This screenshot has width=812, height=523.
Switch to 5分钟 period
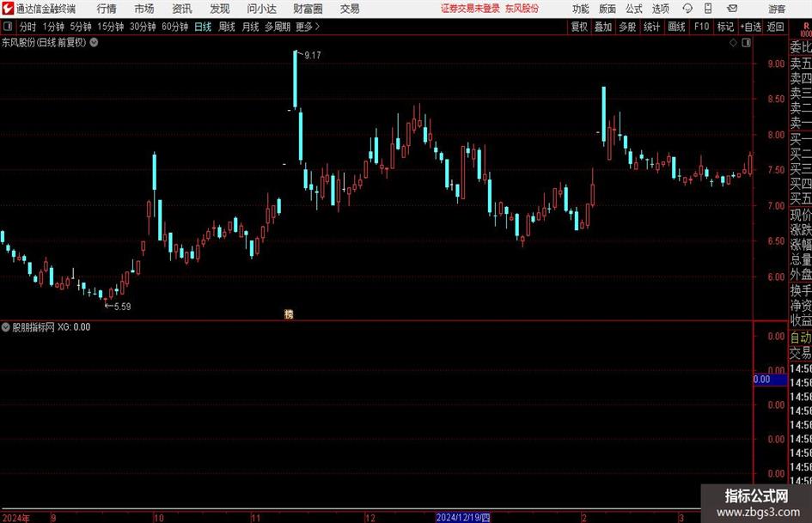coord(81,27)
